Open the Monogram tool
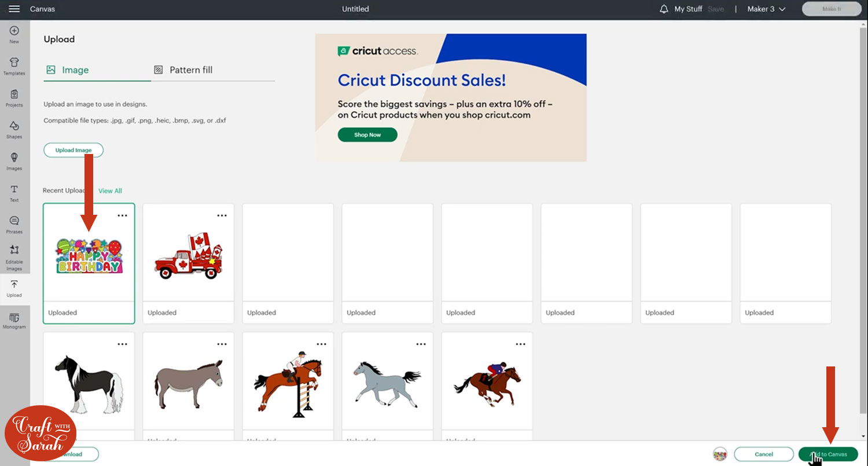The width and height of the screenshot is (868, 466). click(14, 320)
